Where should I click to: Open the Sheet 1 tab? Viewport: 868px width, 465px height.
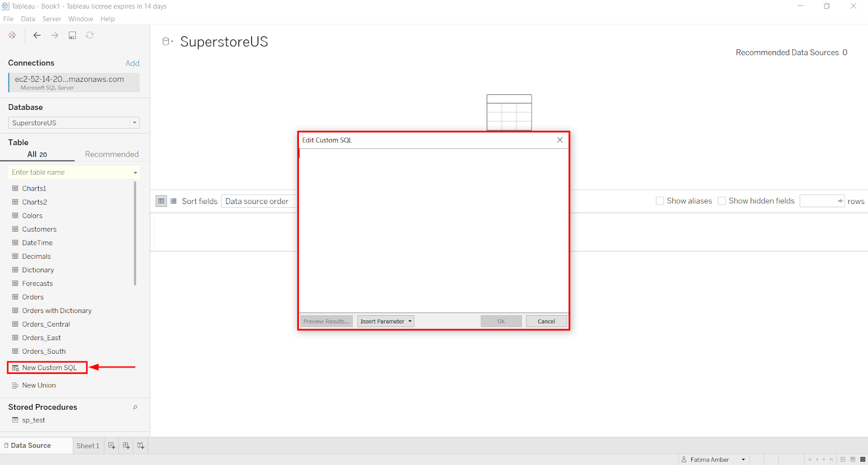pyautogui.click(x=88, y=445)
